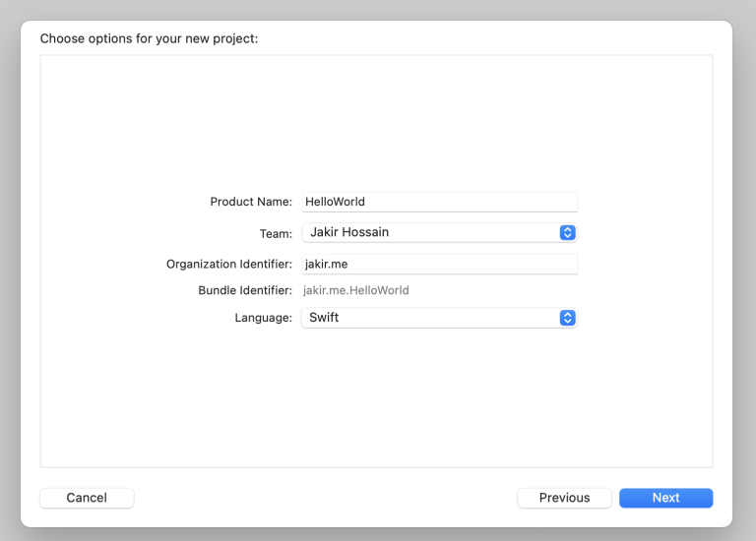Click the blue chevron icon on Team dropdown
Image resolution: width=756 pixels, height=541 pixels.
tap(567, 233)
